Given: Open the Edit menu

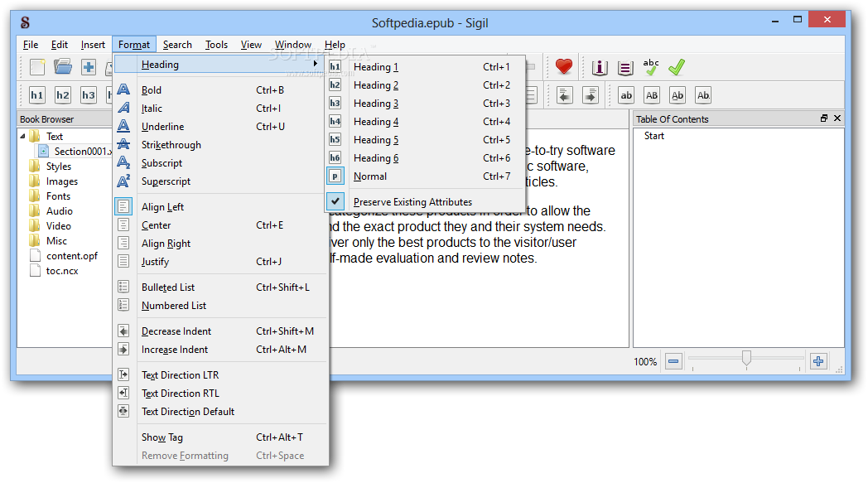Looking at the screenshot, I should pyautogui.click(x=60, y=44).
